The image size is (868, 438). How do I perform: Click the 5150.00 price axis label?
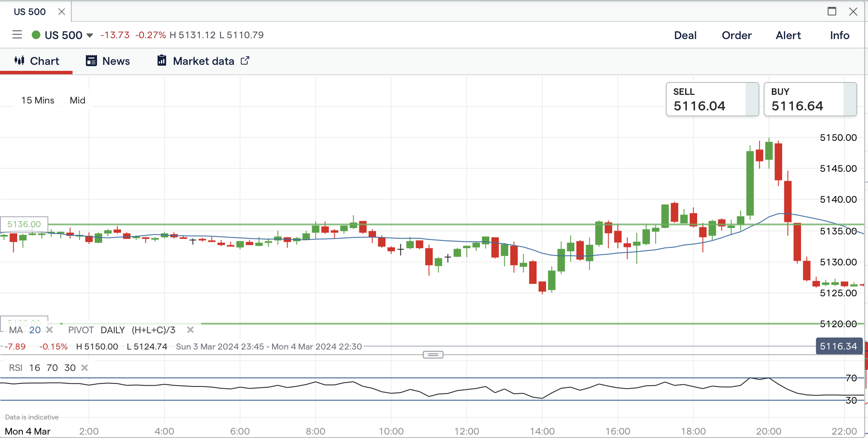[838, 137]
